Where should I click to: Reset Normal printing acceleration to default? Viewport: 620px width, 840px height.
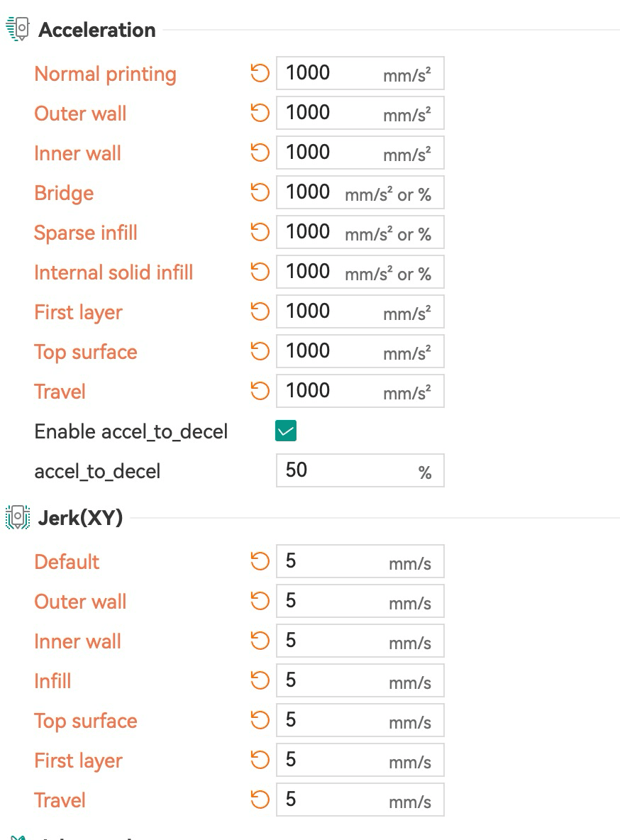tap(260, 73)
